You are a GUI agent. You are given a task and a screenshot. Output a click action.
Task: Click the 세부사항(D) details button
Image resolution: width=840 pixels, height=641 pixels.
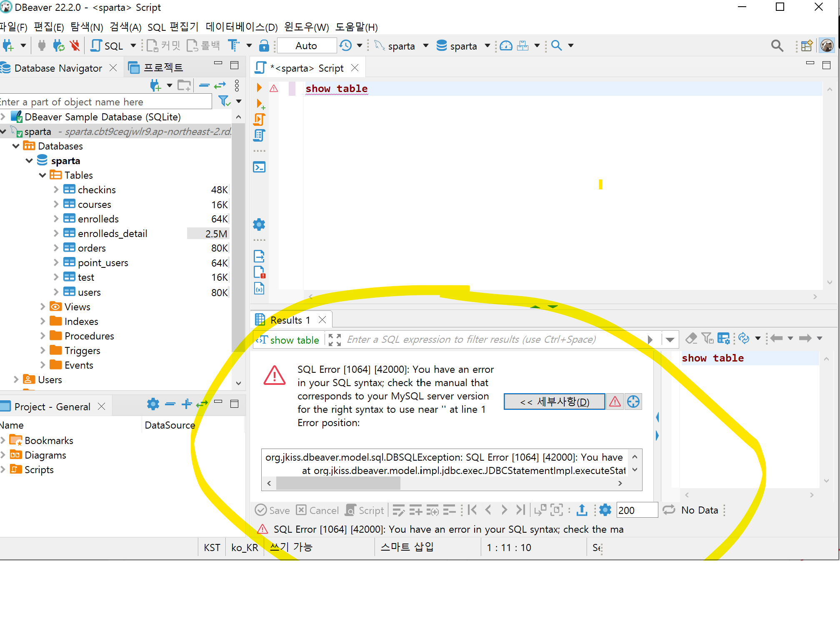(x=554, y=402)
